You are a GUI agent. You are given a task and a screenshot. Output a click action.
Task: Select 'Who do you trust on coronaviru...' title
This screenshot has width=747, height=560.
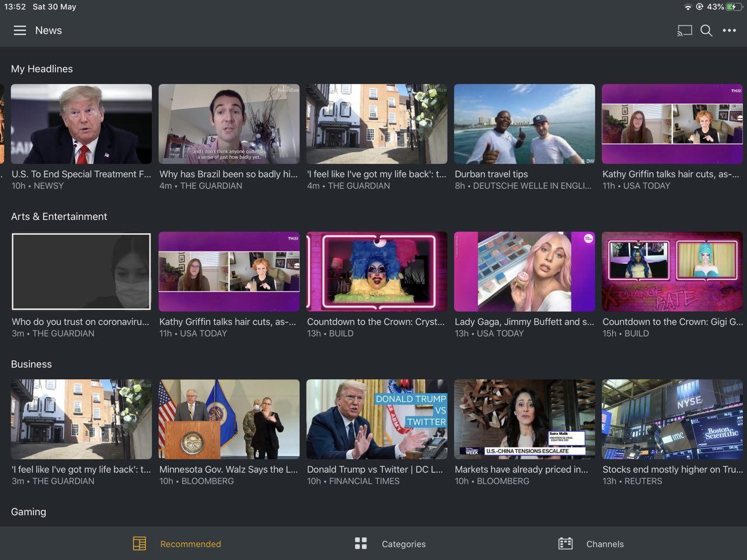[x=81, y=321]
